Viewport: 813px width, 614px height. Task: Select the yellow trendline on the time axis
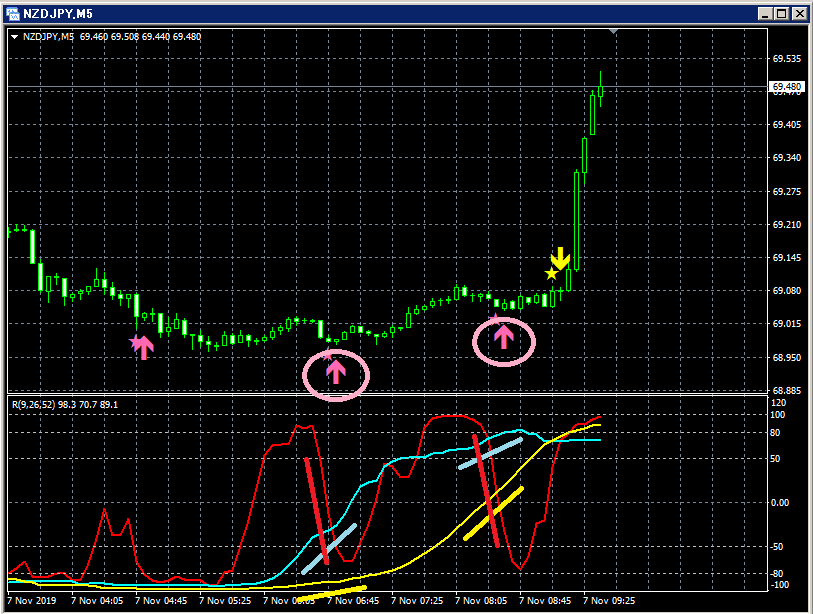click(x=331, y=594)
